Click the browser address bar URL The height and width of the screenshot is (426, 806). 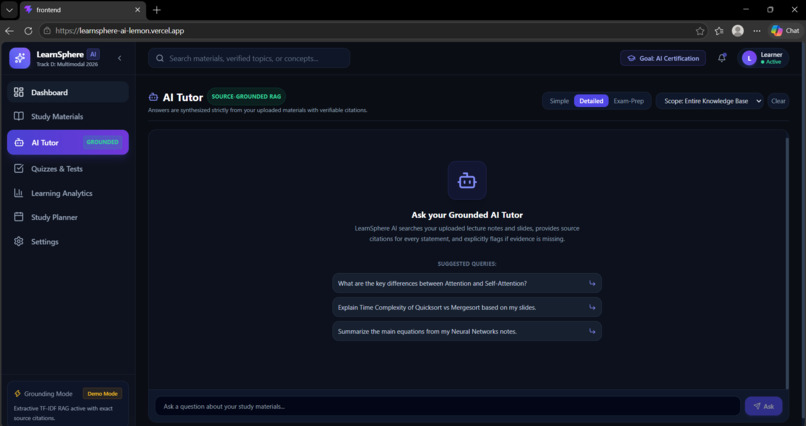[119, 31]
